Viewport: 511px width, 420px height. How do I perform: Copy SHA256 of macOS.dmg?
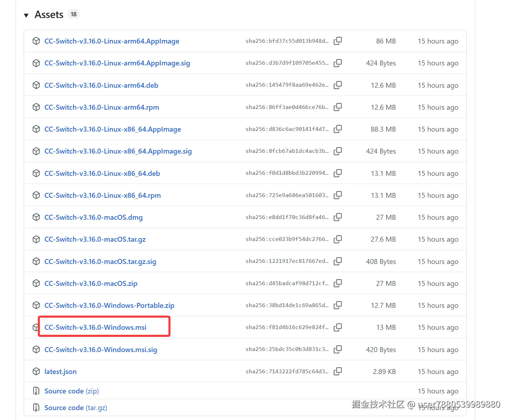(x=338, y=217)
